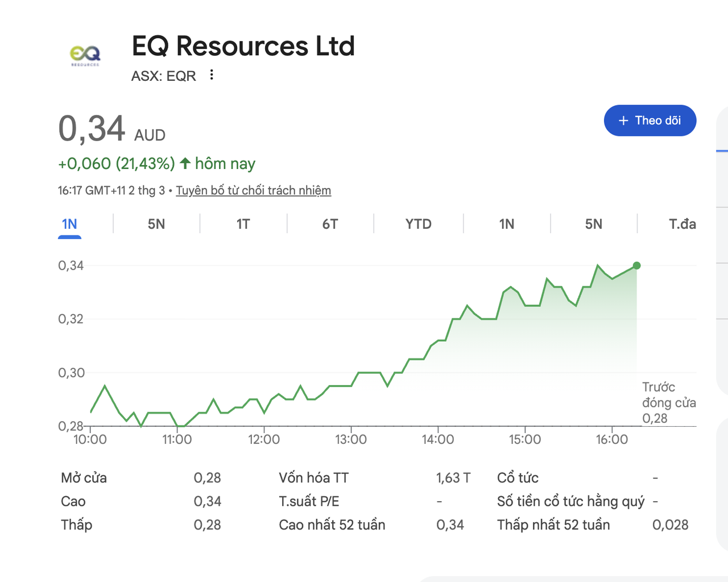Image resolution: width=728 pixels, height=582 pixels.
Task: Click the Theo dõi follow button
Action: (650, 121)
